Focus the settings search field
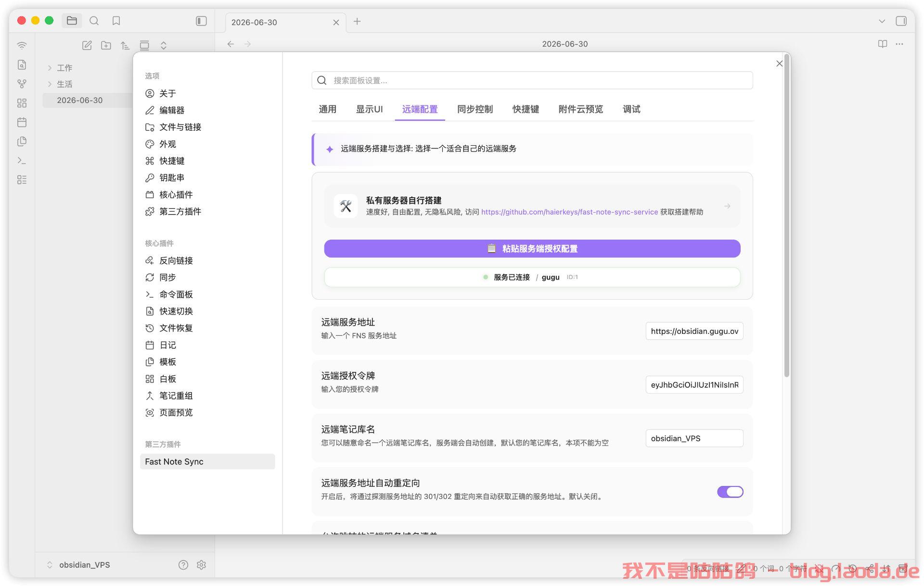 pyautogui.click(x=532, y=80)
